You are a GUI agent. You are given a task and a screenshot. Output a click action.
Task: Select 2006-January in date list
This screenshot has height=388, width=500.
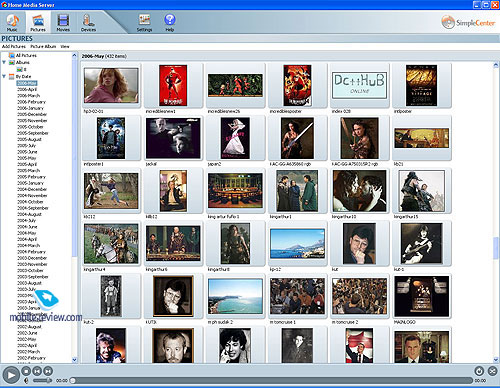[30, 108]
